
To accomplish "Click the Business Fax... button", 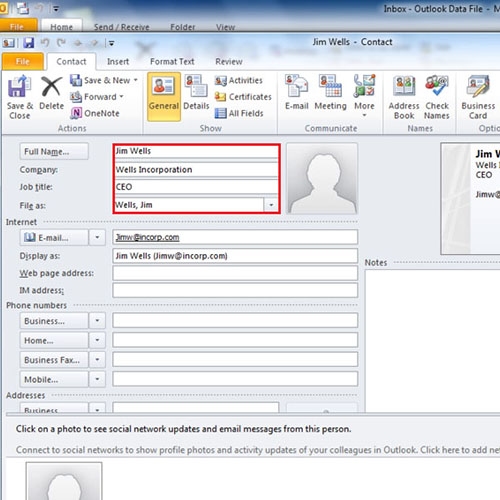I will (54, 360).
